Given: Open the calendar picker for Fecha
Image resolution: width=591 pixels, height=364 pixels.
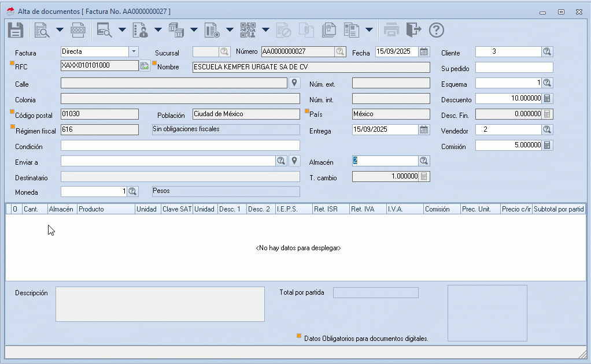Looking at the screenshot, I should tap(424, 51).
